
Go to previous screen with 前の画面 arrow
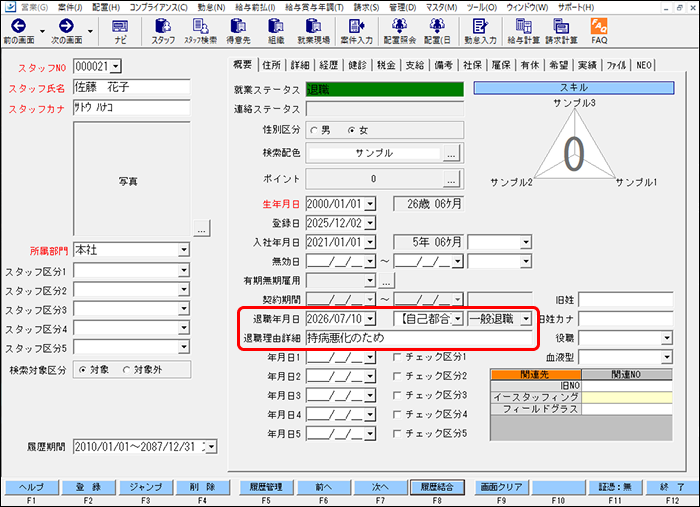(x=18, y=31)
